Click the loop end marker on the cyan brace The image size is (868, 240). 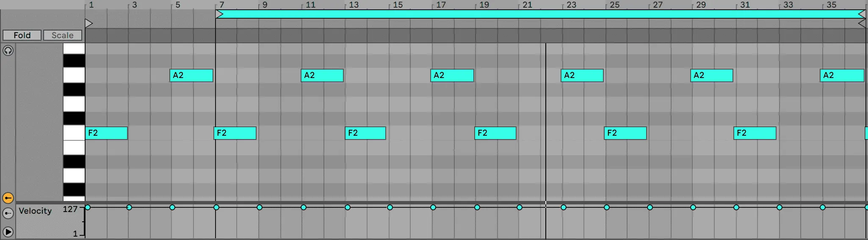(x=862, y=14)
